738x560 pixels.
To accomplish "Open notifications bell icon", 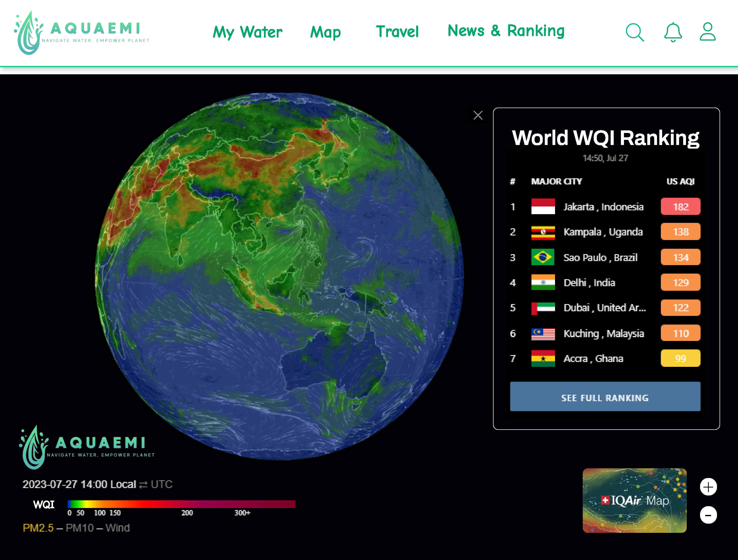I will click(x=673, y=32).
